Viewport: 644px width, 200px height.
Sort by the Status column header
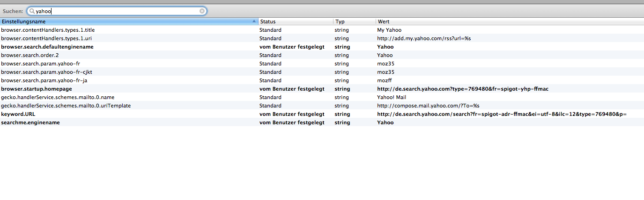point(295,21)
